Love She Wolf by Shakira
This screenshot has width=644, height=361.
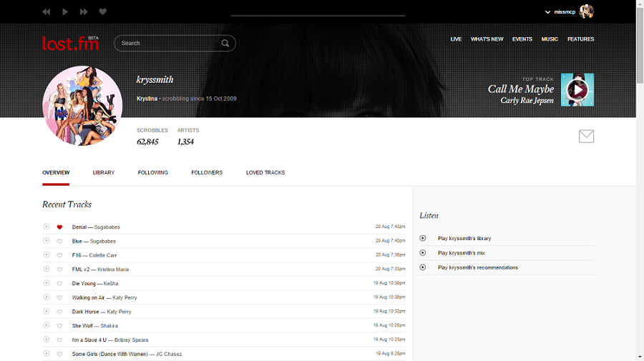tap(59, 326)
